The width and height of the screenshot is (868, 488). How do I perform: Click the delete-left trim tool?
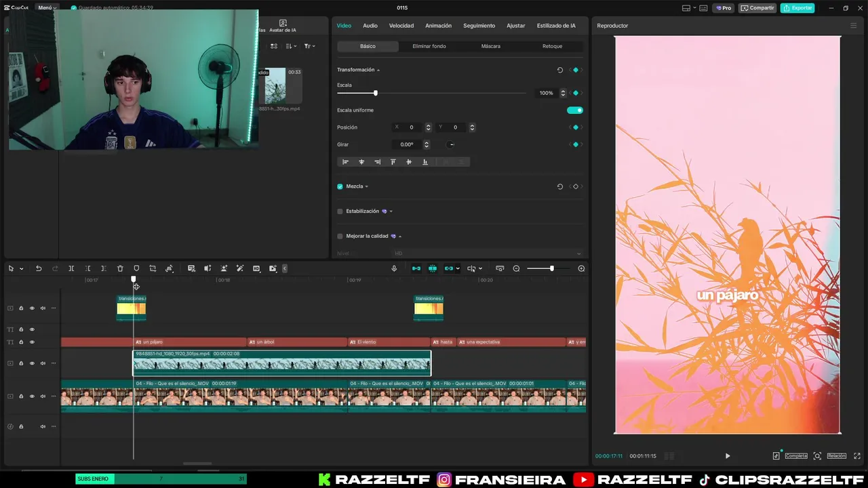tap(87, 268)
